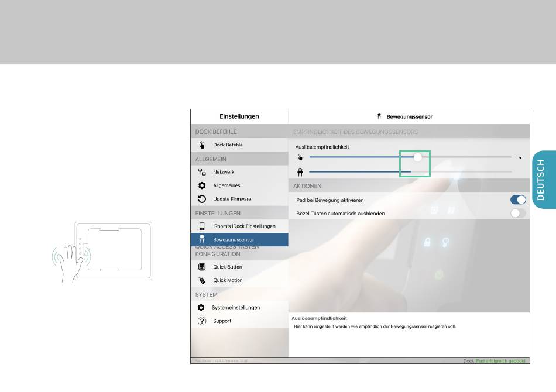Click the Quick Button grid icon
This screenshot has height=392, width=556.
tap(202, 267)
